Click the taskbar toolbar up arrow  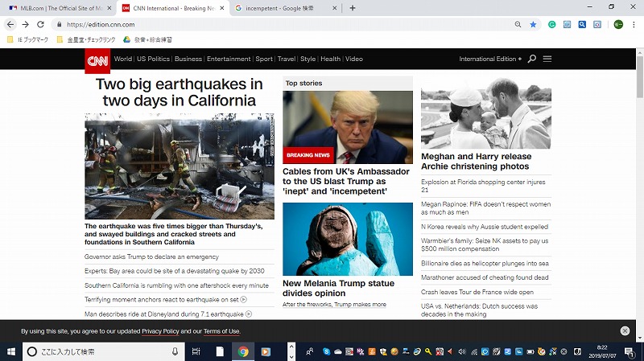point(291,347)
